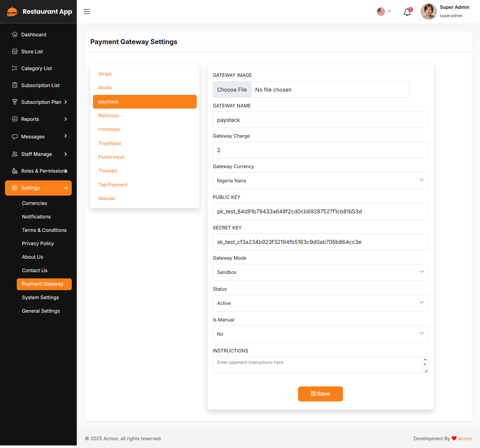Click the Super Admin profile avatar

[x=428, y=12]
